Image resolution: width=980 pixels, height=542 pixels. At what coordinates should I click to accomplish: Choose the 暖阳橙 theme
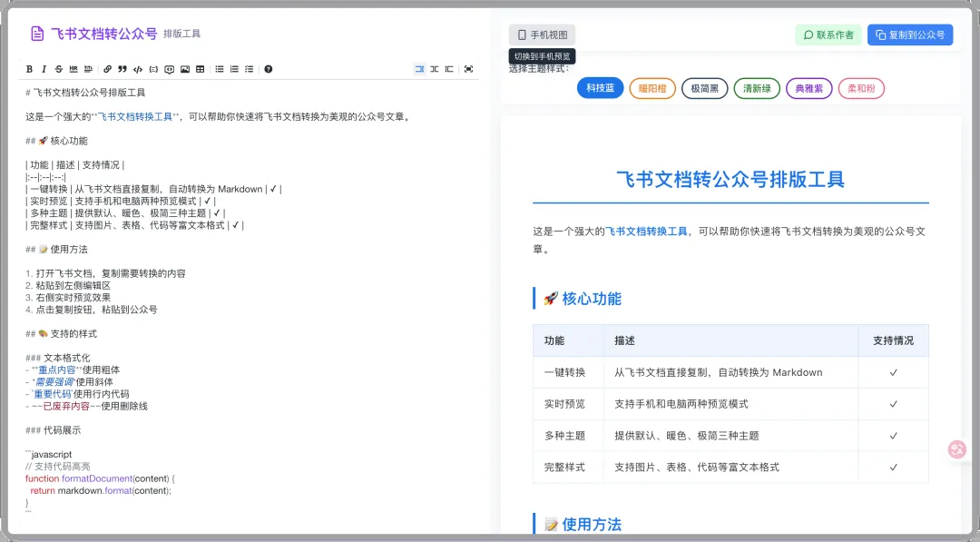coord(652,88)
